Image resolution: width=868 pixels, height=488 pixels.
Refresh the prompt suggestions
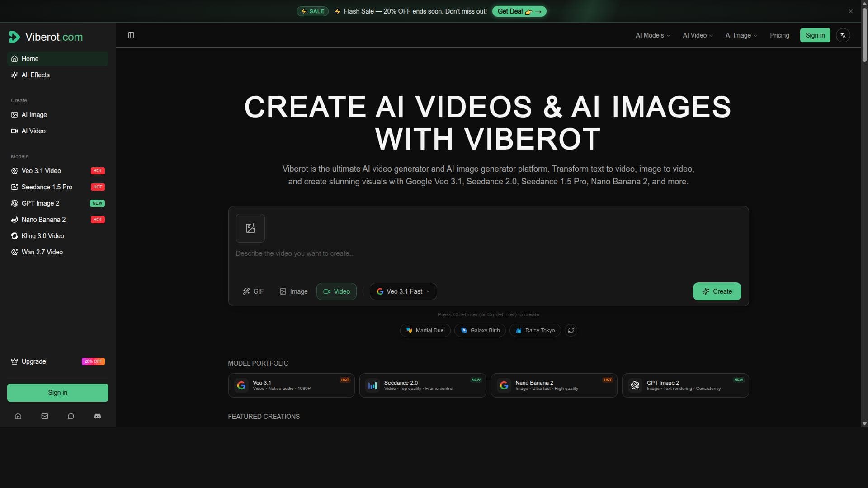point(571,330)
